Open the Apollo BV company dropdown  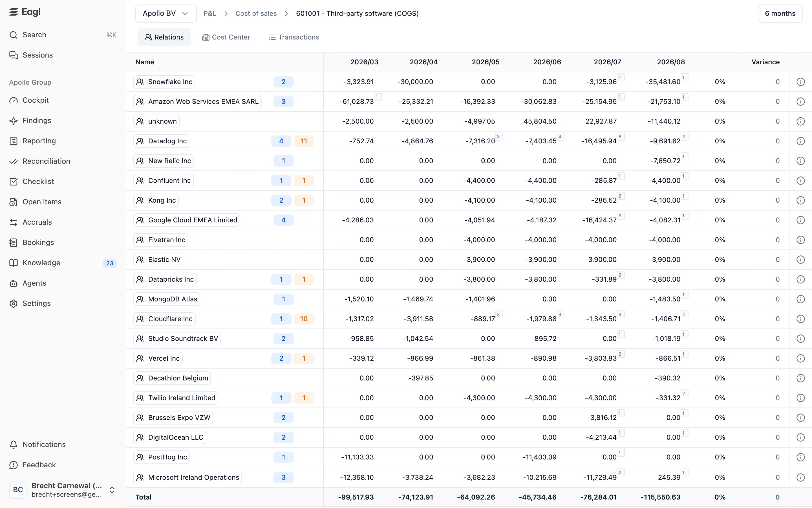click(x=166, y=14)
